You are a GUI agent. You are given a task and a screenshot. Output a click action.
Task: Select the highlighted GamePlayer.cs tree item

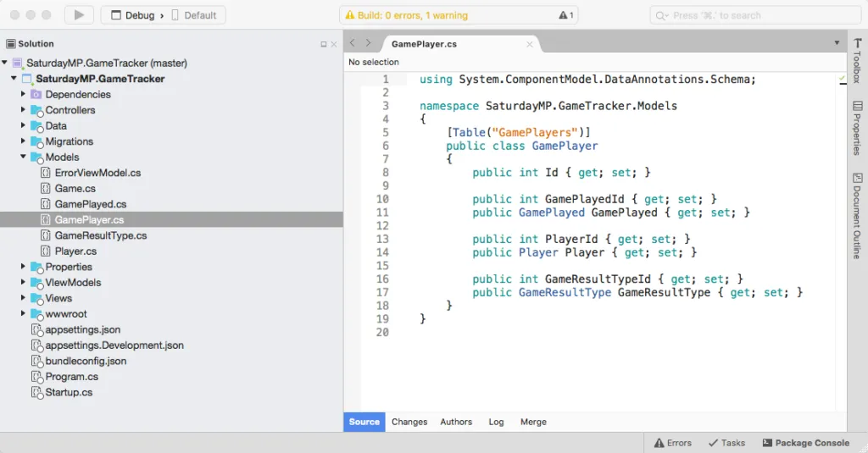coord(171,219)
